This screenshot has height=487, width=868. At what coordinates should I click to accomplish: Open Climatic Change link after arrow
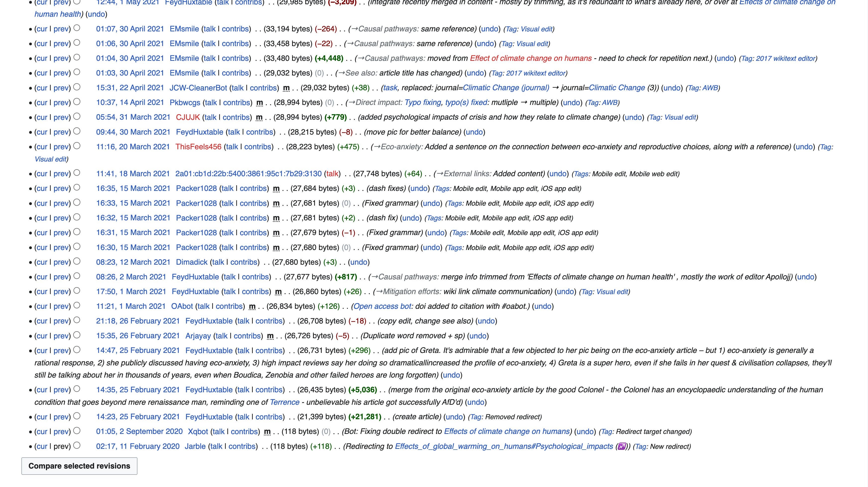pyautogui.click(x=617, y=88)
